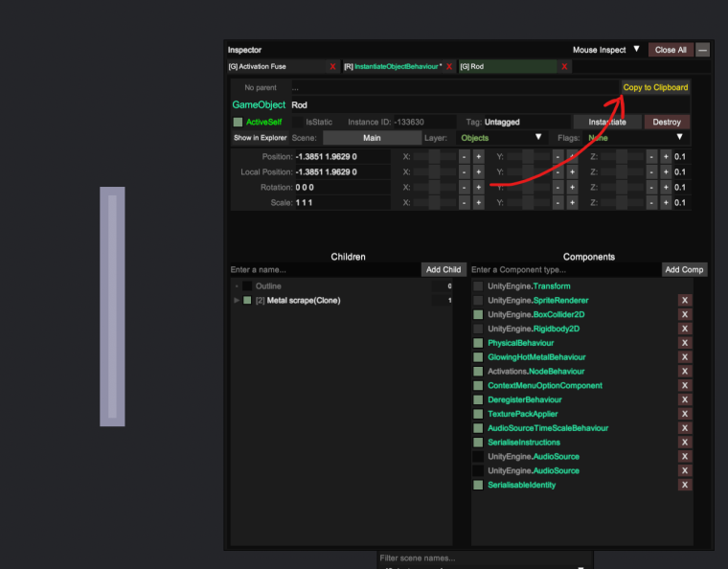The image size is (728, 569).
Task: Open the UnityEngine.Transform component
Action: pos(529,285)
